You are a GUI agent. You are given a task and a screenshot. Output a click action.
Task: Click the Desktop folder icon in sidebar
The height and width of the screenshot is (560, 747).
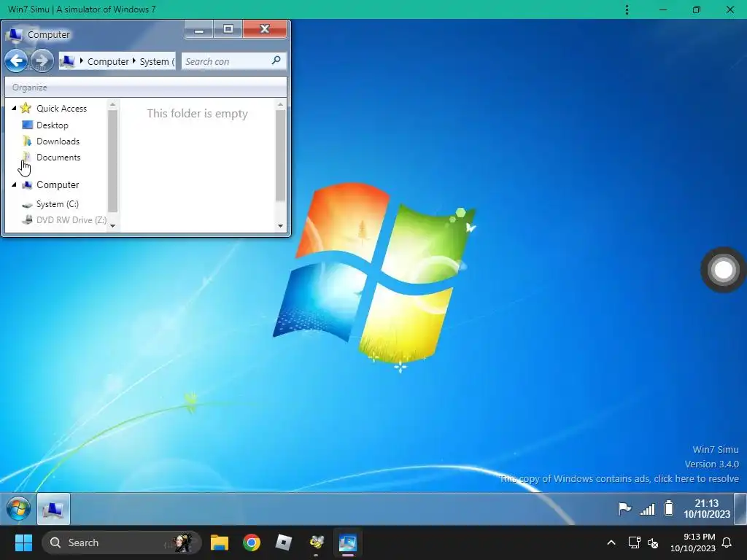[x=27, y=125]
